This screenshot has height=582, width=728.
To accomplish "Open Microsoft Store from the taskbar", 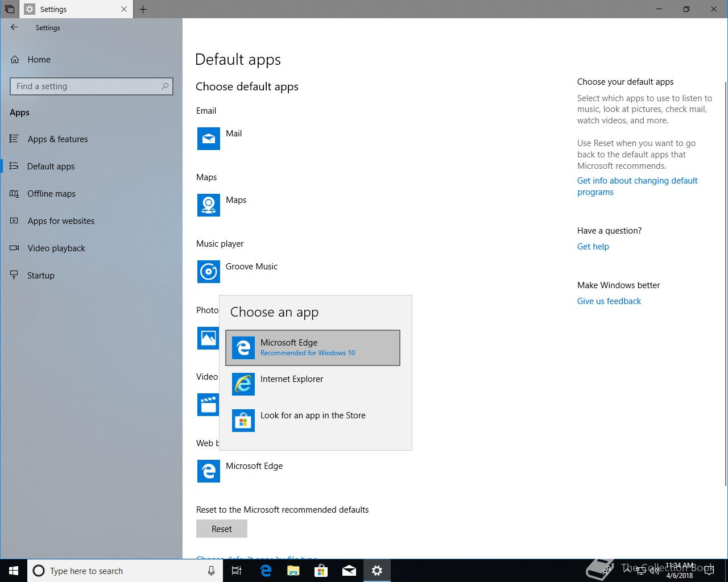I will coord(321,571).
